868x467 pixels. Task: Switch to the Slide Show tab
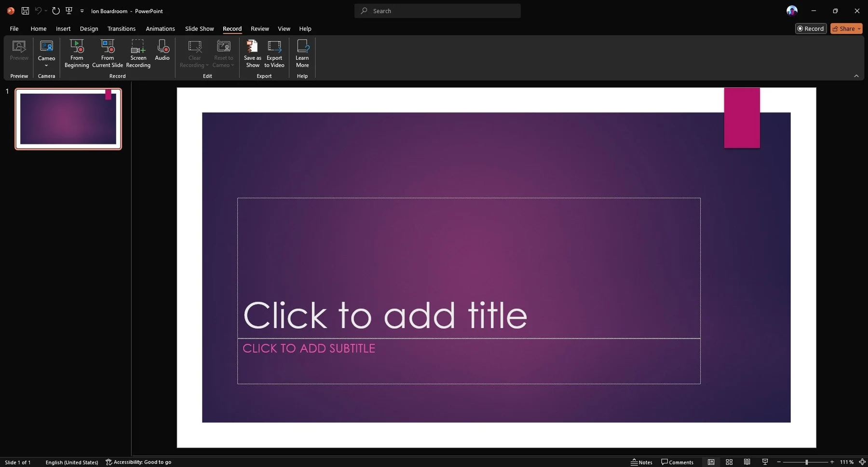point(199,28)
